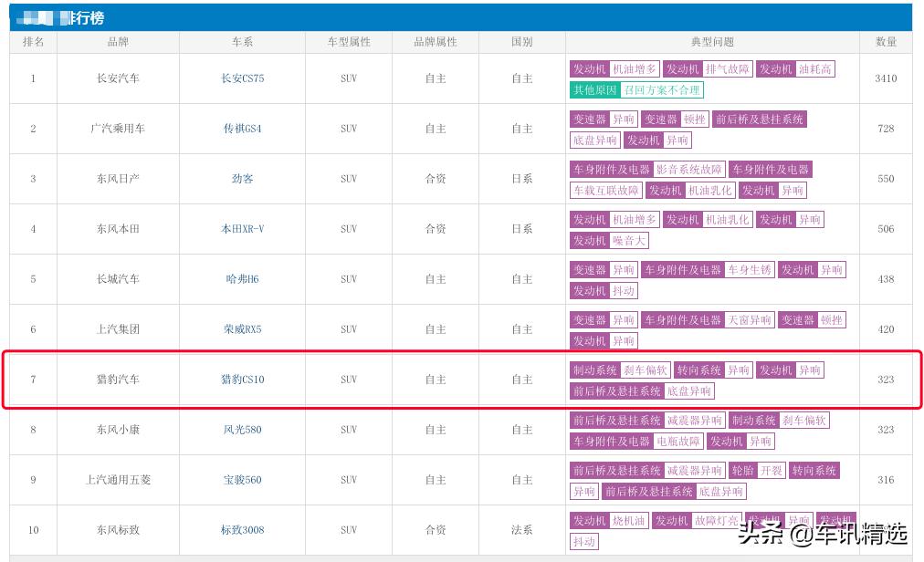Open the 标致3008 series link
Viewport: 924px width, 562px height.
242,529
